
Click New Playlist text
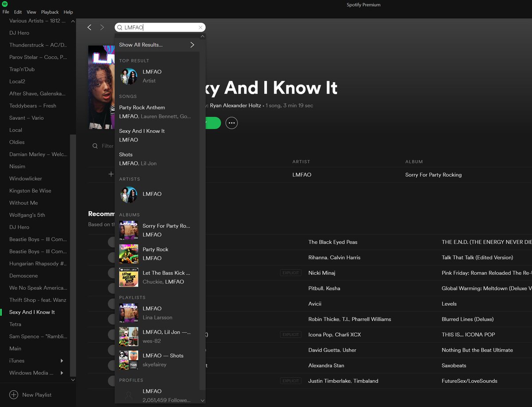pyautogui.click(x=37, y=395)
